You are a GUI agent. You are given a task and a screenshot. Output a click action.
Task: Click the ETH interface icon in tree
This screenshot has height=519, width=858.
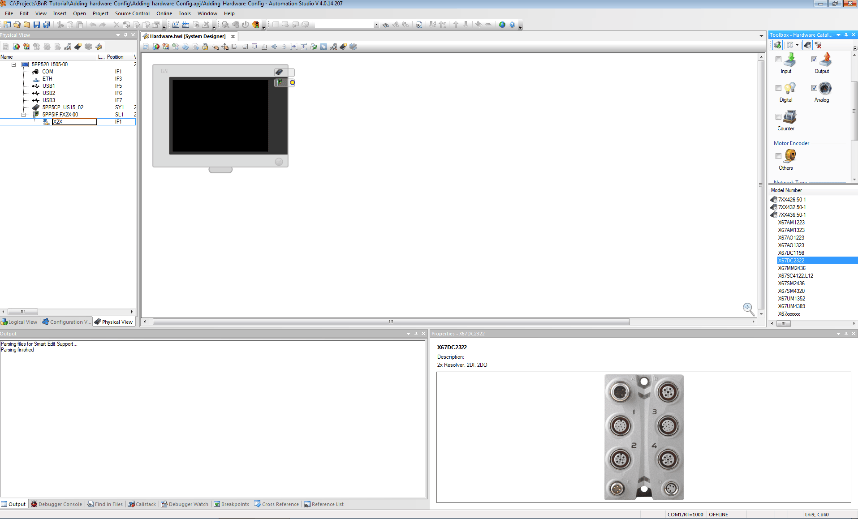click(x=36, y=79)
